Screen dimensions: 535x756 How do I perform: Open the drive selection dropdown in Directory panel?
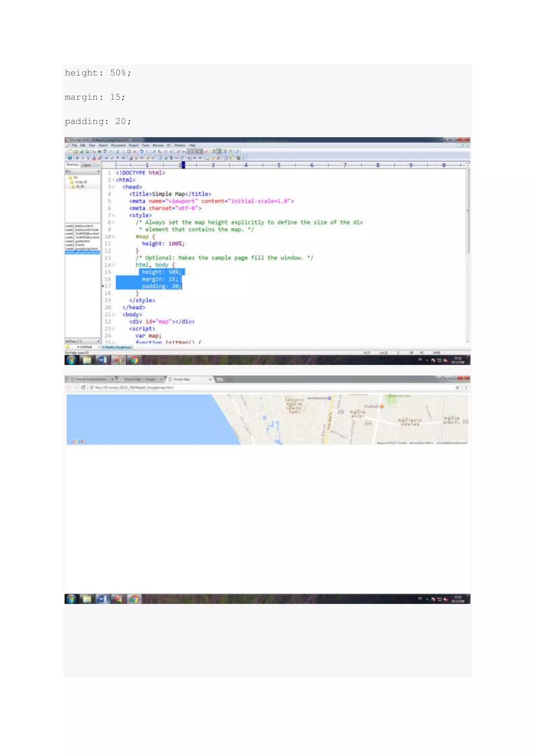(x=98, y=172)
